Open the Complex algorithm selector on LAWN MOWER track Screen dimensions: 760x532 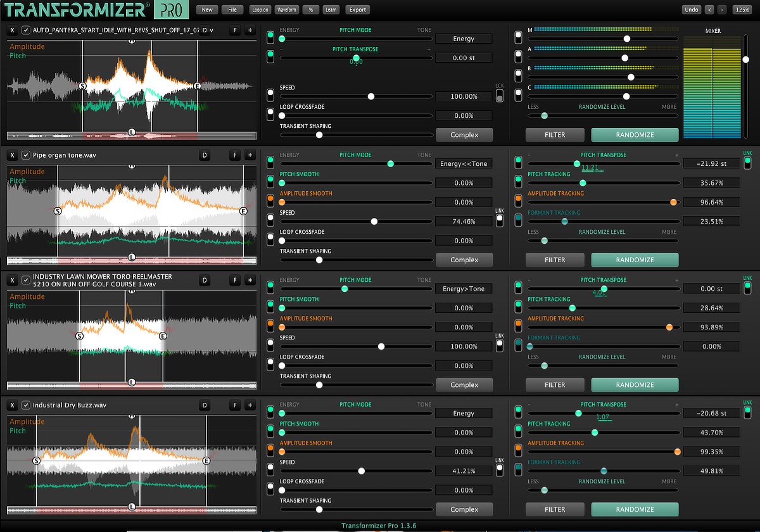tap(464, 384)
